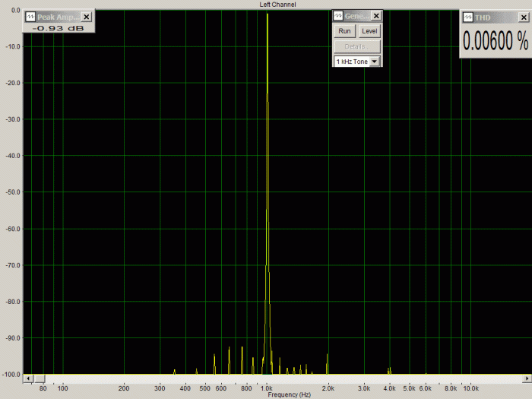
Task: Click the Generator panel title text
Action: click(356, 16)
